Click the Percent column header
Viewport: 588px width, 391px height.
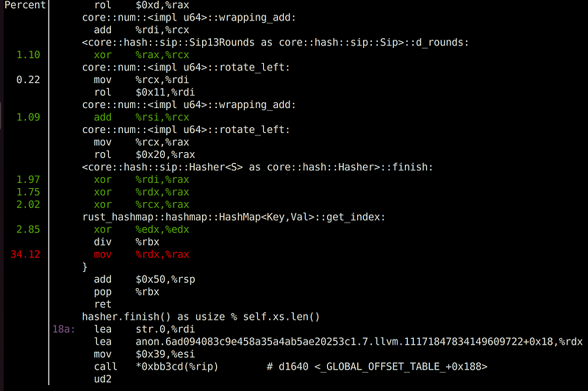tap(24, 4)
